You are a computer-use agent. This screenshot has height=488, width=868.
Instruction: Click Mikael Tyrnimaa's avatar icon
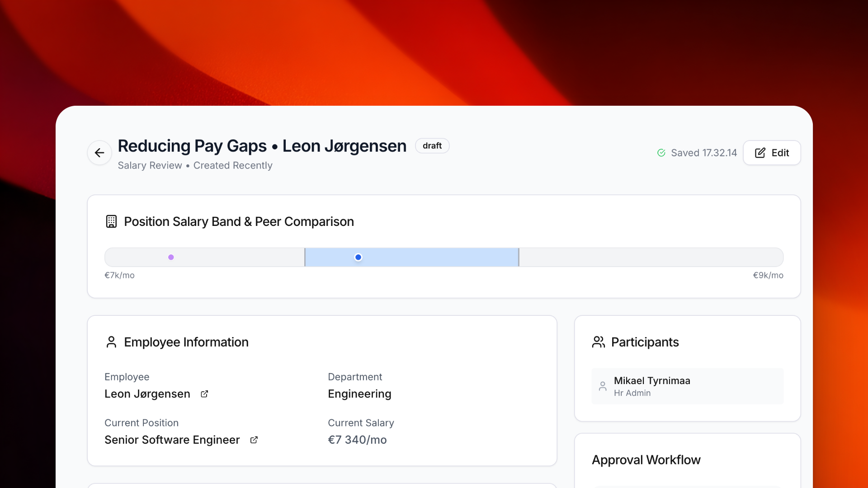[603, 386]
